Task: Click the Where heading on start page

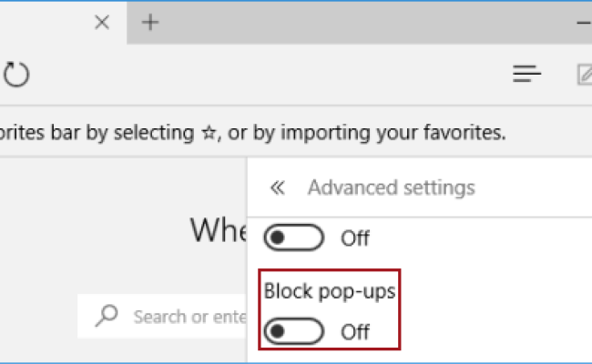Action: pos(219,229)
